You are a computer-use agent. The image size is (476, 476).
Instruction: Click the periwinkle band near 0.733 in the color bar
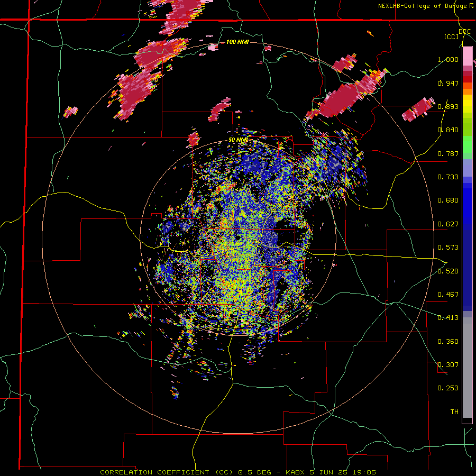click(x=467, y=168)
